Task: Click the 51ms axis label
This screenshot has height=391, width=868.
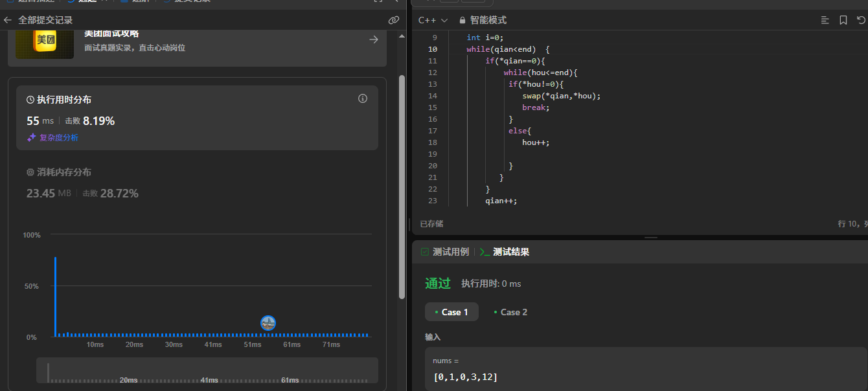Action: click(253, 344)
